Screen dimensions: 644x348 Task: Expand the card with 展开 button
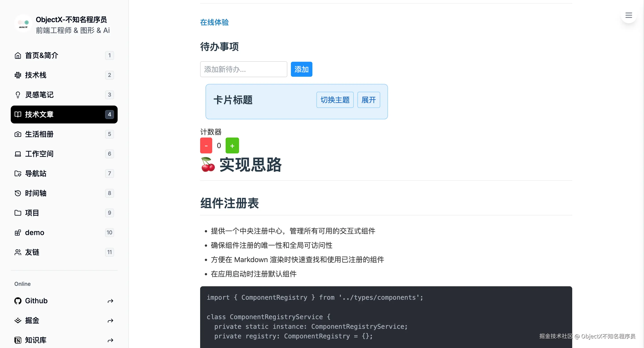369,100
